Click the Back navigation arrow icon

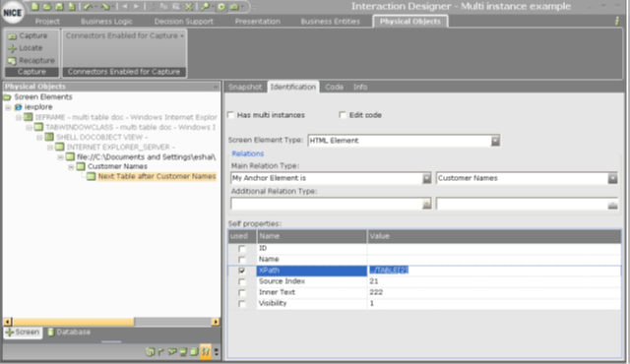[x=125, y=7]
